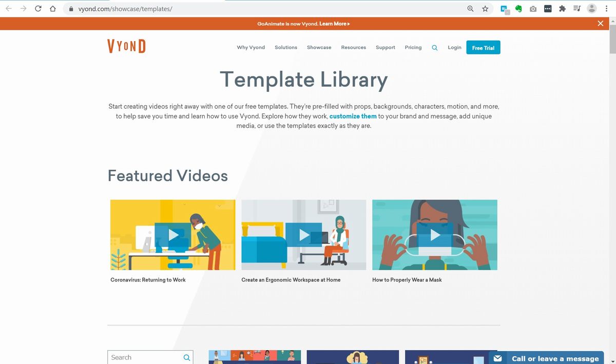Screen dimensions: 616x364
Task: Click the Featured Videos heading
Action: pyautogui.click(x=168, y=176)
